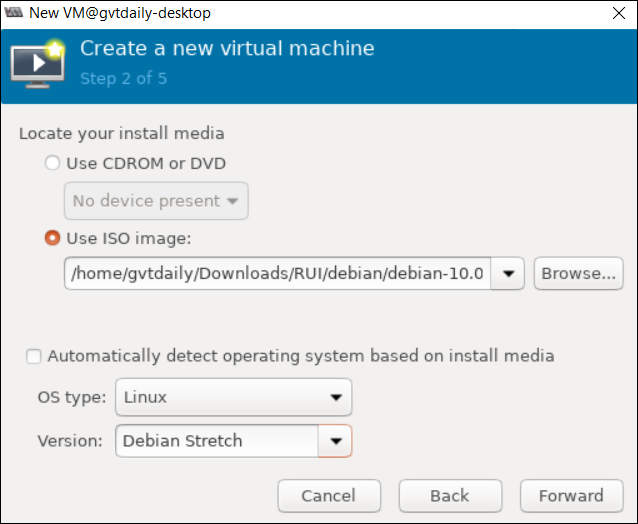Image resolution: width=638 pixels, height=524 pixels.
Task: Select the Use ISO image radio button
Action: coord(52,238)
